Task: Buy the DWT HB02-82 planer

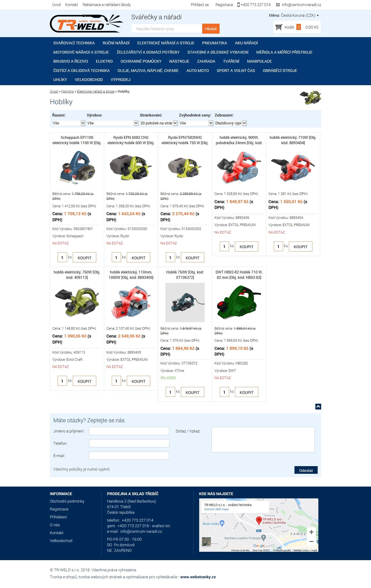Action: [247, 392]
